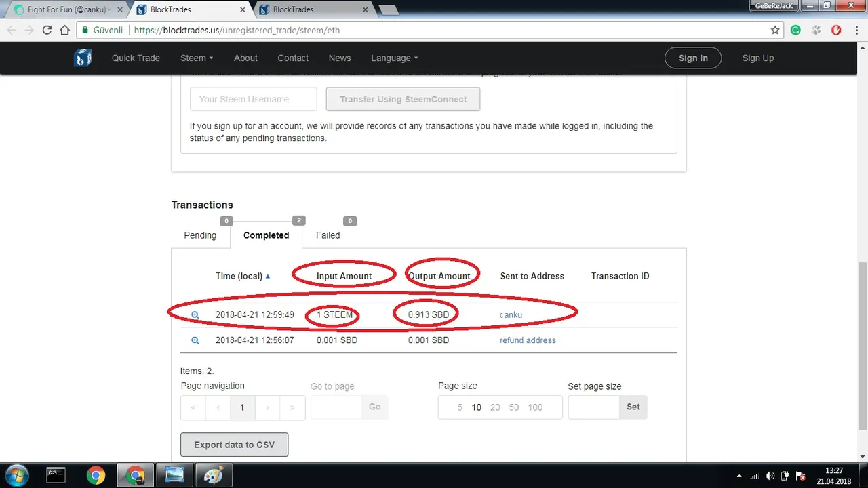Click the Sign Up link
Image resolution: width=868 pixels, height=488 pixels.
758,58
